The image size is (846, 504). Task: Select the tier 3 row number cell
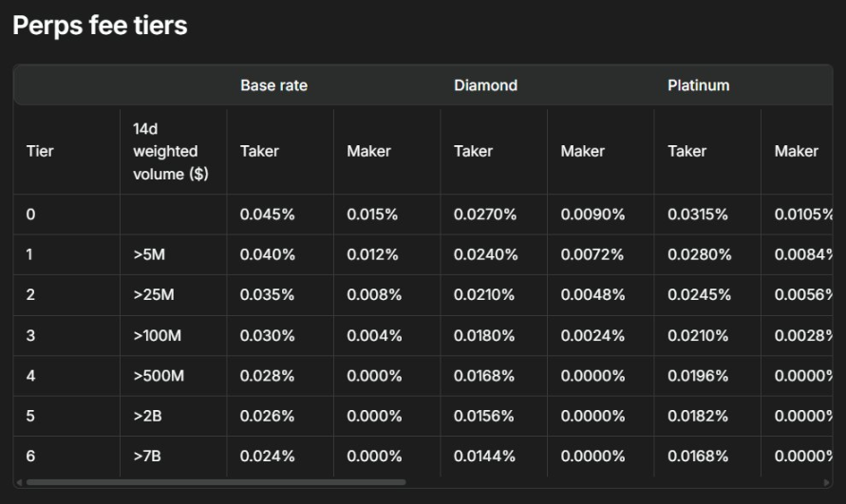[x=30, y=335]
